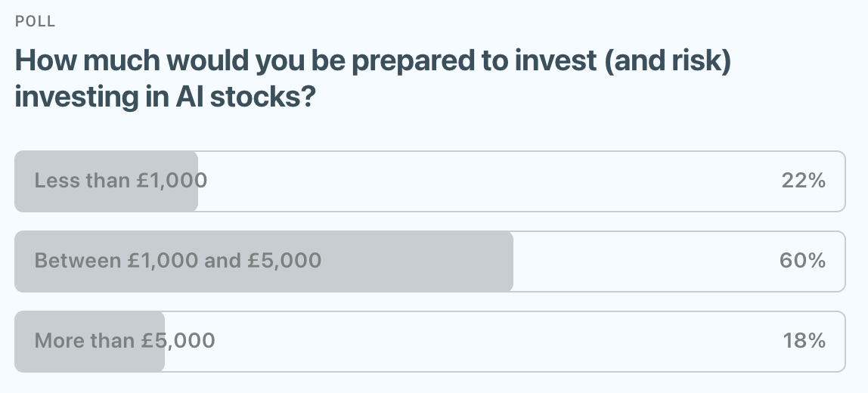Click the word "Between" in the middle option
Screen dimensions: 868x393
click(77, 261)
